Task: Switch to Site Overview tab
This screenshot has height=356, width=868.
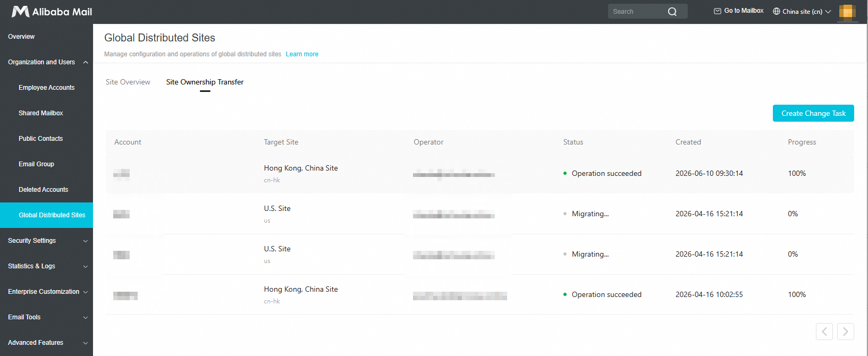Action: [x=128, y=82]
